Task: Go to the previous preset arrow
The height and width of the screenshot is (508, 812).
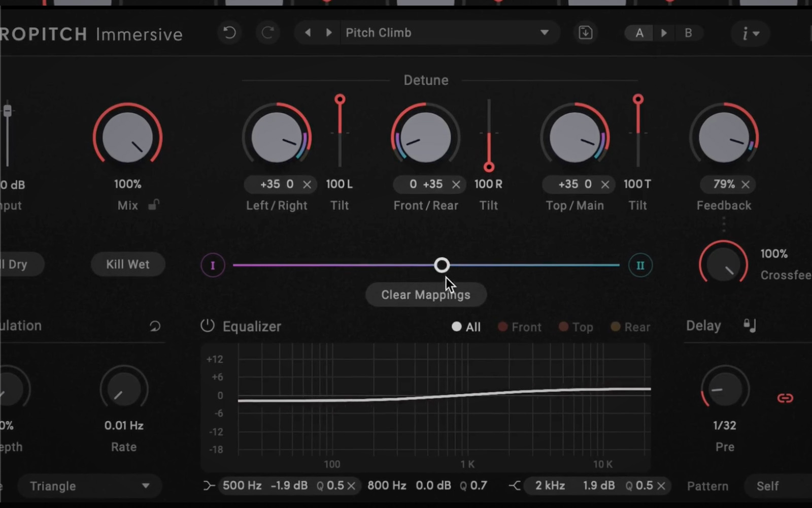Action: click(x=308, y=33)
